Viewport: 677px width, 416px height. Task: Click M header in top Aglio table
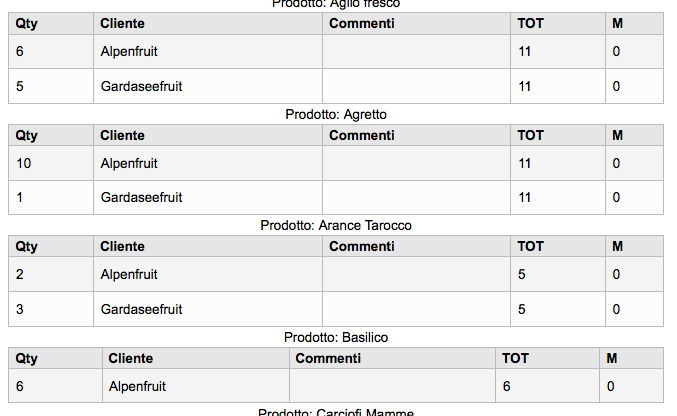[x=617, y=23]
